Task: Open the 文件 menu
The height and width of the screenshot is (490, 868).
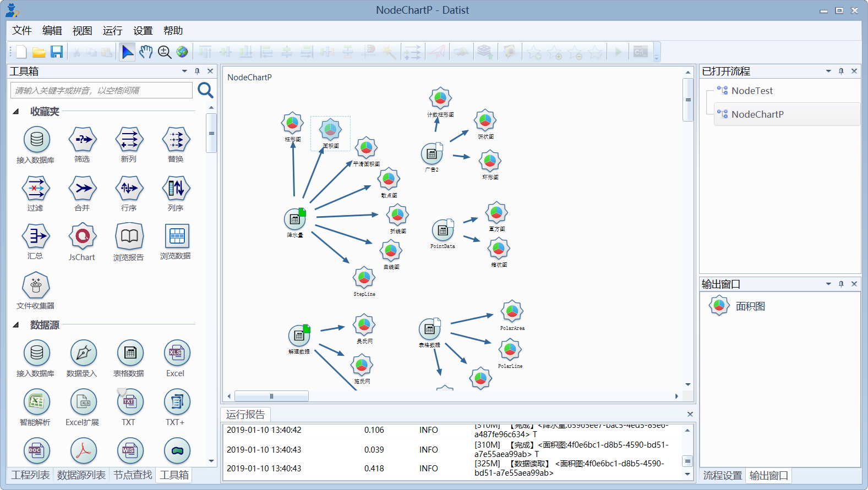Action: click(x=22, y=31)
